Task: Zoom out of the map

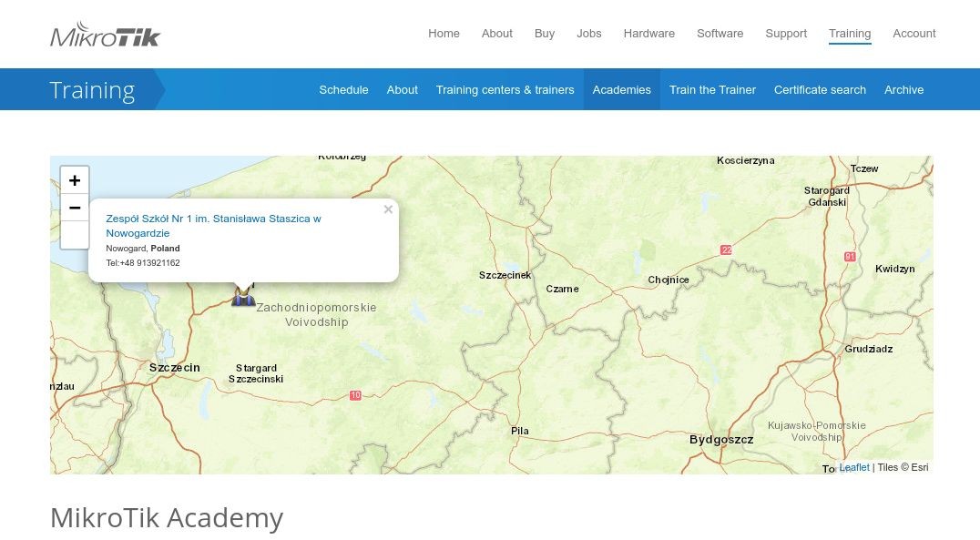Action: pyautogui.click(x=75, y=208)
